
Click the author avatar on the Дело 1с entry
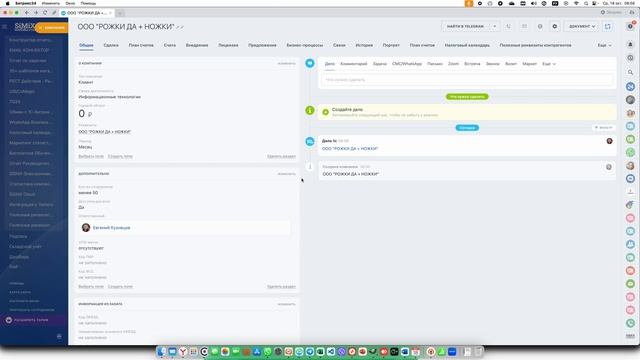point(609,141)
